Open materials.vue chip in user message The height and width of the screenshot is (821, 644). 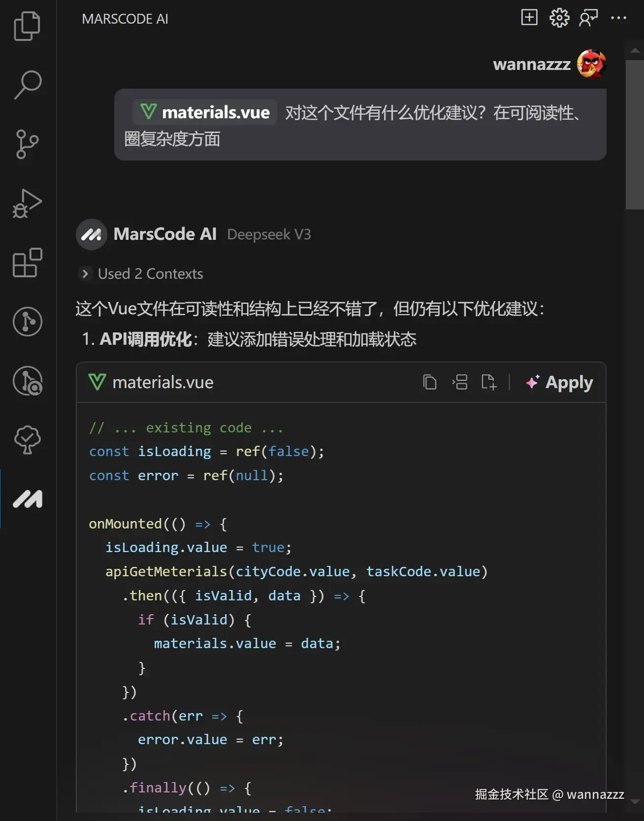(x=205, y=112)
